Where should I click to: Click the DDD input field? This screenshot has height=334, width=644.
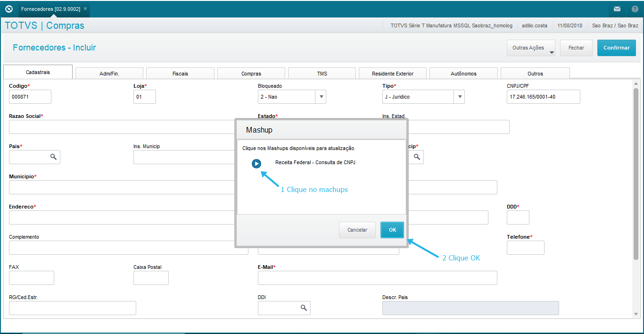518,217
